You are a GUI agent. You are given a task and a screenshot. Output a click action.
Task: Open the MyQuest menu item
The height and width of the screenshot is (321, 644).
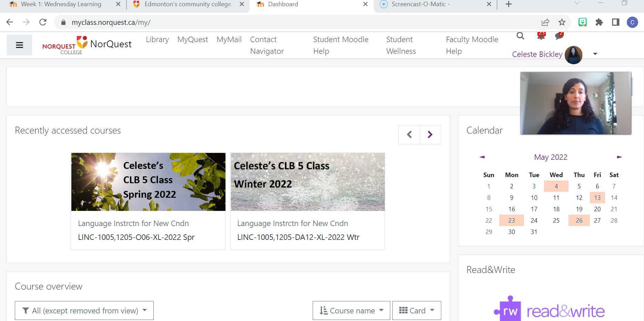192,39
